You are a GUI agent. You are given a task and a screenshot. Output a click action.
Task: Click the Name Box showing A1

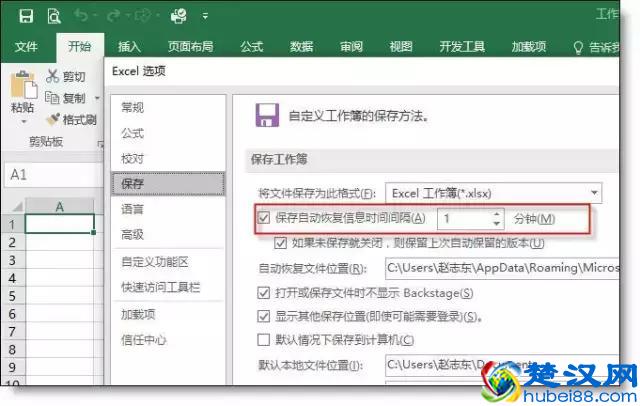[53, 175]
